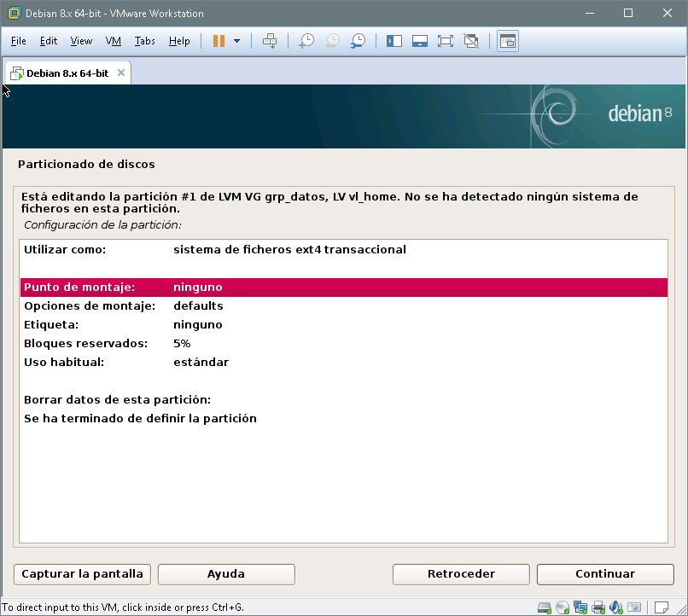Toggle the console view button
The height and width of the screenshot is (616, 688).
click(508, 41)
